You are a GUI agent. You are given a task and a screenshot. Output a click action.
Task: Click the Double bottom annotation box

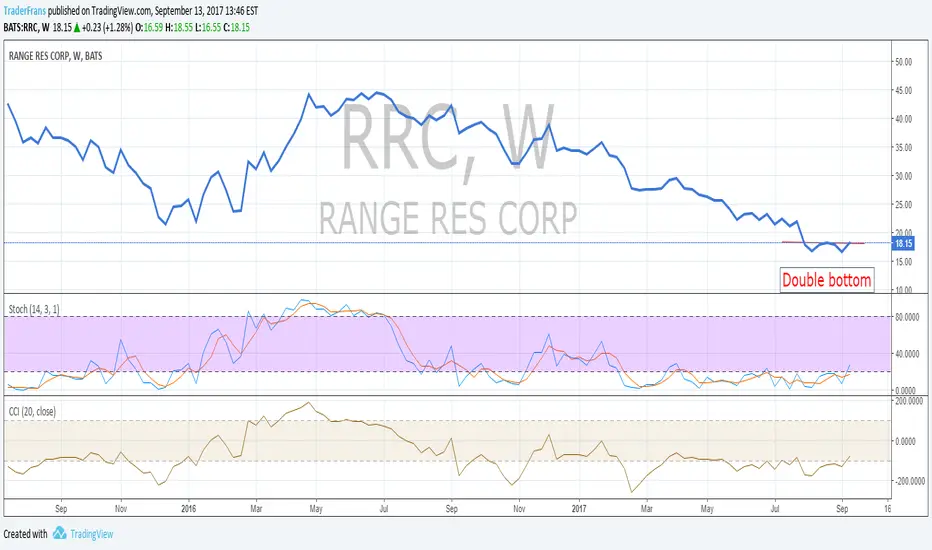pos(826,280)
